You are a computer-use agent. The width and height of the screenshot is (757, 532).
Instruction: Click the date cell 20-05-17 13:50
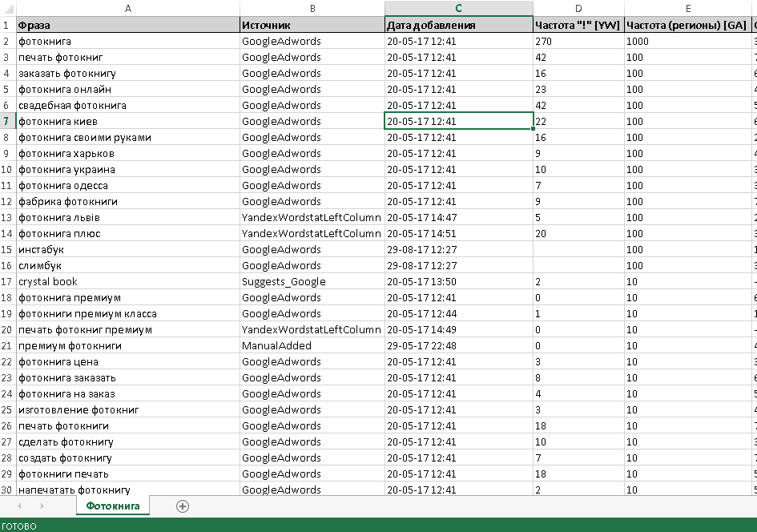coord(459,281)
